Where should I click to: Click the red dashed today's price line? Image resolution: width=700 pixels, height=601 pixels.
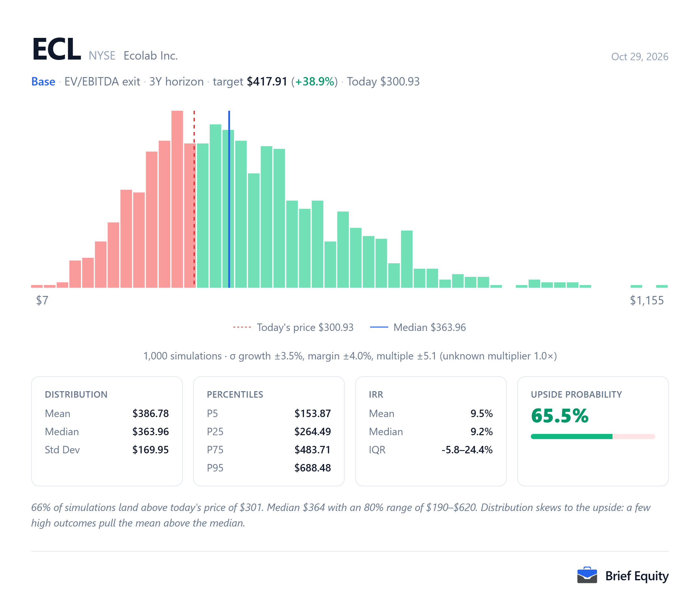194,199
